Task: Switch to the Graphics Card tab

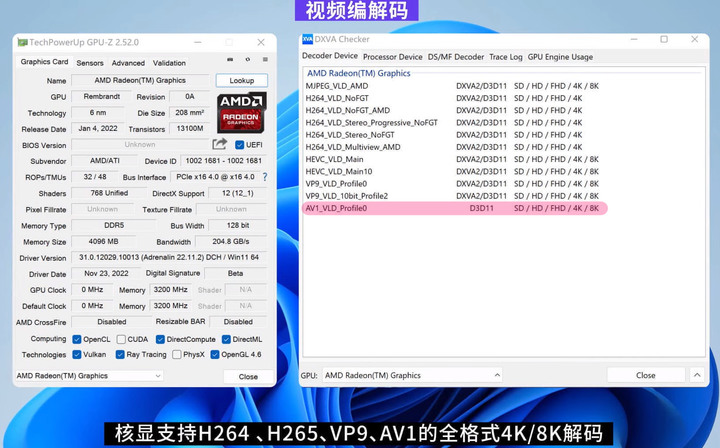Action: pyautogui.click(x=44, y=62)
